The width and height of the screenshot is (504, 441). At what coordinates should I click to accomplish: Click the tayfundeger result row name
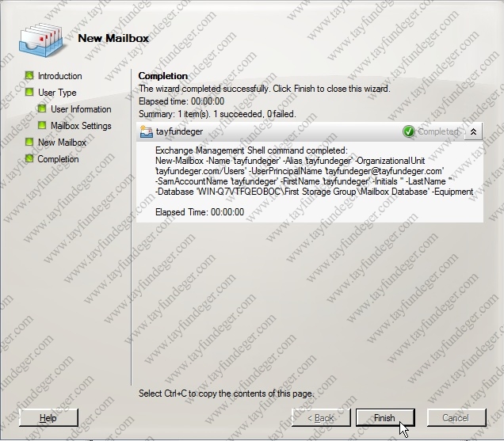tap(179, 131)
